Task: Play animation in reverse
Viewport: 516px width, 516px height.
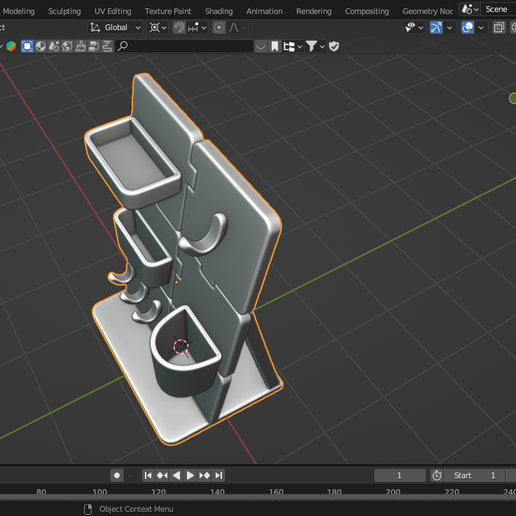Action: click(176, 475)
